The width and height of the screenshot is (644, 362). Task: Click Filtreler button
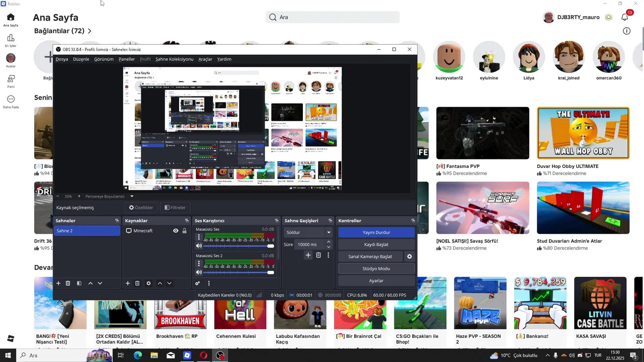175,208
